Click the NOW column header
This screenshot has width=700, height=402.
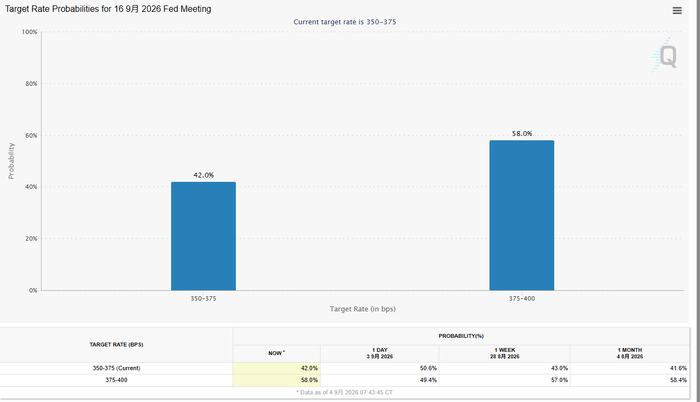(x=276, y=353)
